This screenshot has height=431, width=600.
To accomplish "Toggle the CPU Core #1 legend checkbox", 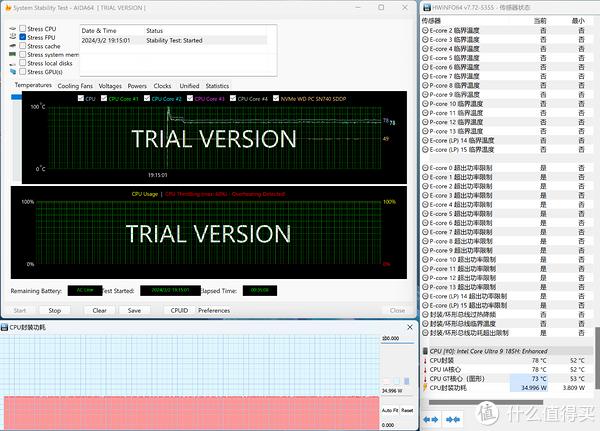I will [x=104, y=98].
